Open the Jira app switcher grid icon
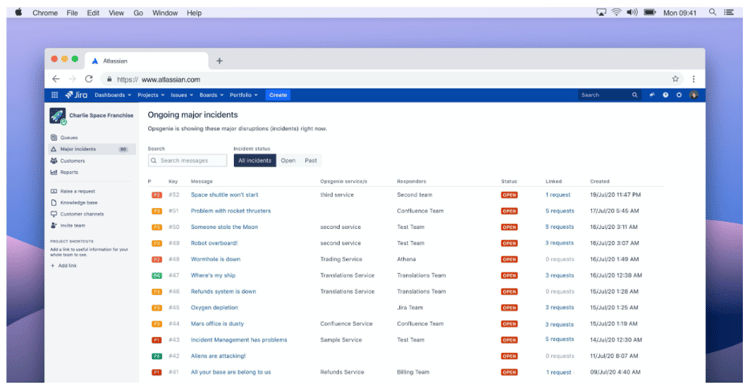Image resolution: width=750 pixels, height=389 pixels. point(55,95)
